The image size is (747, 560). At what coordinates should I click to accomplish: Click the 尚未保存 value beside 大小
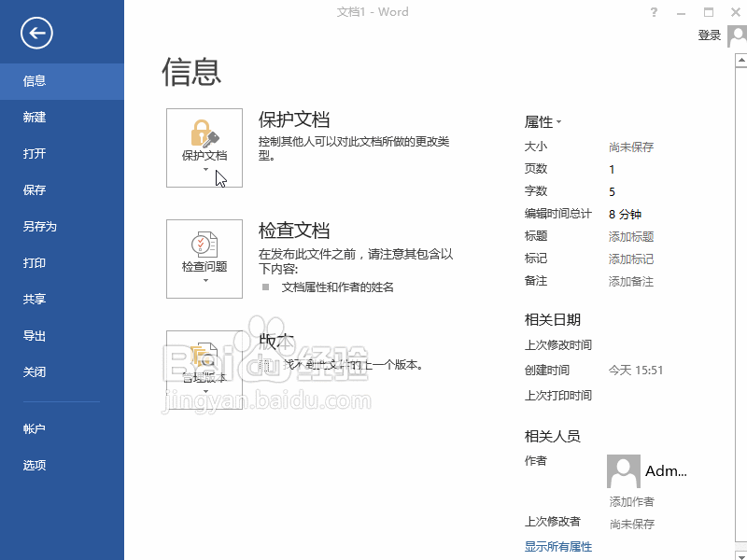click(631, 147)
